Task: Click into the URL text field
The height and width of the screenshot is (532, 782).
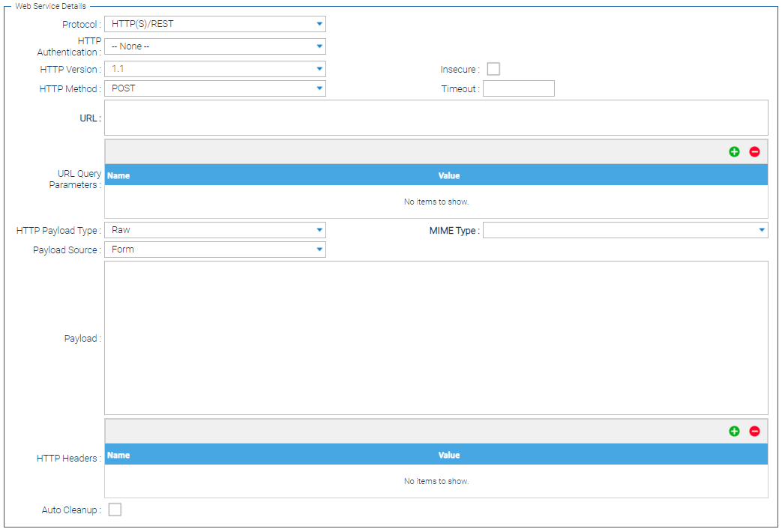Action: point(436,118)
